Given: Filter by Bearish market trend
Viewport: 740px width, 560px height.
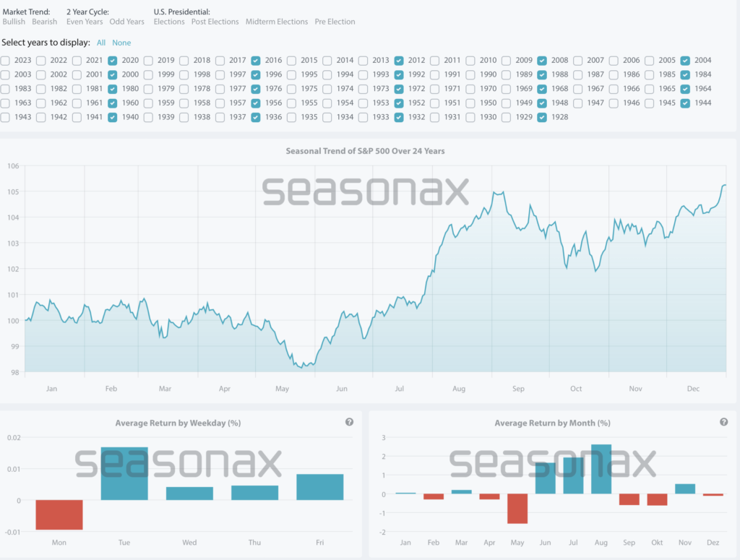Looking at the screenshot, I should (x=45, y=22).
